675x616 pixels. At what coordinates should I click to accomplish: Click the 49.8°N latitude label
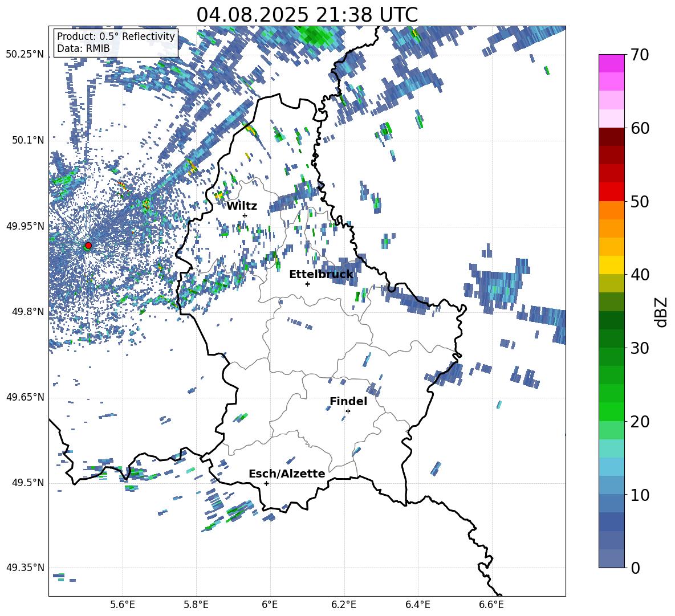pyautogui.click(x=28, y=312)
